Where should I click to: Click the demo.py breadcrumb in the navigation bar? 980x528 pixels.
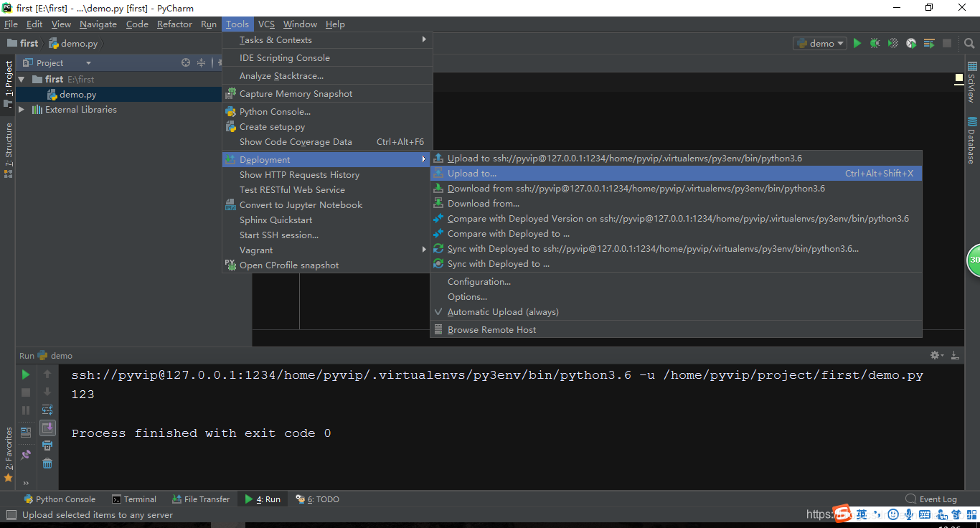73,44
